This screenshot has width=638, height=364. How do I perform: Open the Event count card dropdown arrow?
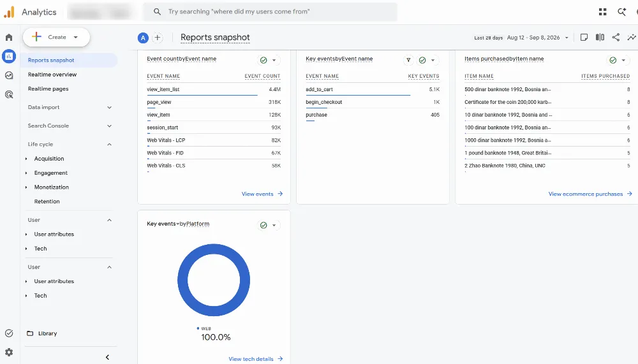coord(274,60)
